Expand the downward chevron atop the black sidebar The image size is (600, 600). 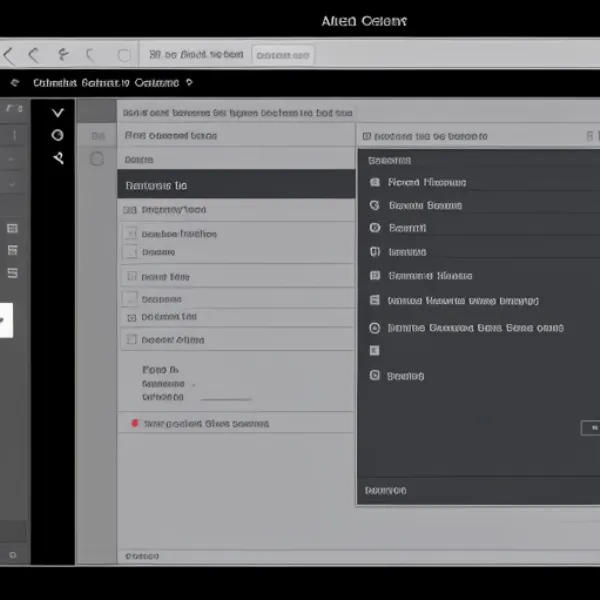click(x=57, y=113)
